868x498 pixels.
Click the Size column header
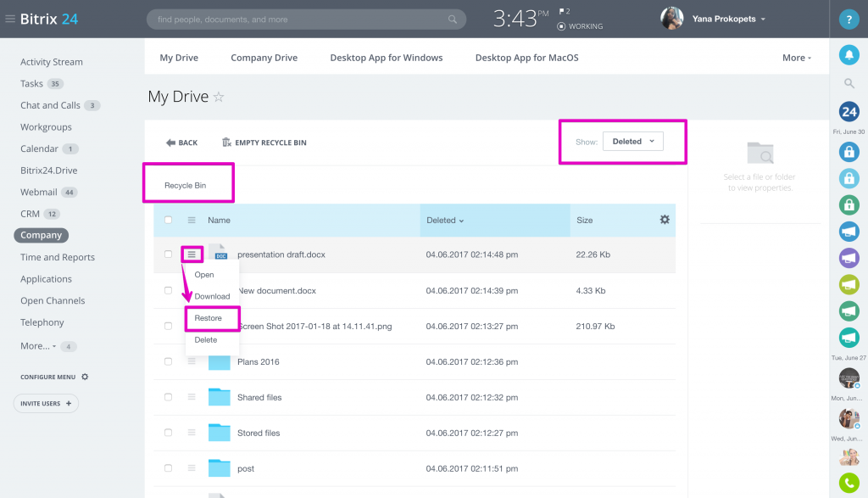585,221
